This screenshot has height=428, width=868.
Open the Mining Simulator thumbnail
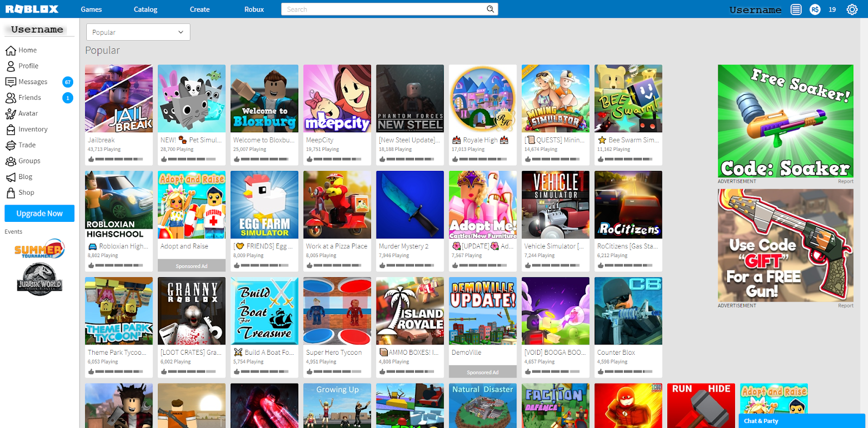556,99
